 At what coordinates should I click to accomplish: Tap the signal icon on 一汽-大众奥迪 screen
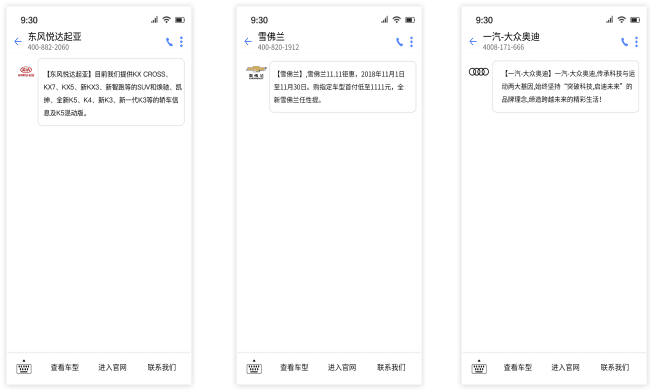pyautogui.click(x=610, y=20)
